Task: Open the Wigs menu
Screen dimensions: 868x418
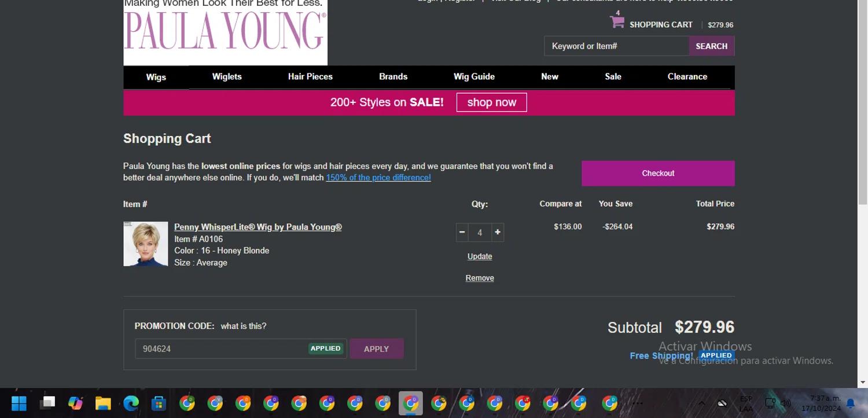Action: [156, 77]
